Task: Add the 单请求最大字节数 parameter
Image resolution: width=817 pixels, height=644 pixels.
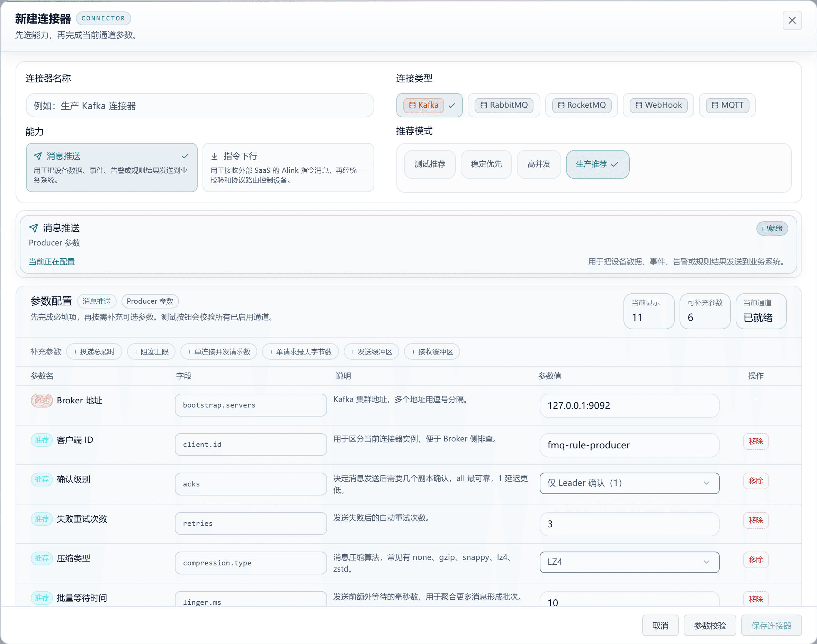Action: coord(300,351)
